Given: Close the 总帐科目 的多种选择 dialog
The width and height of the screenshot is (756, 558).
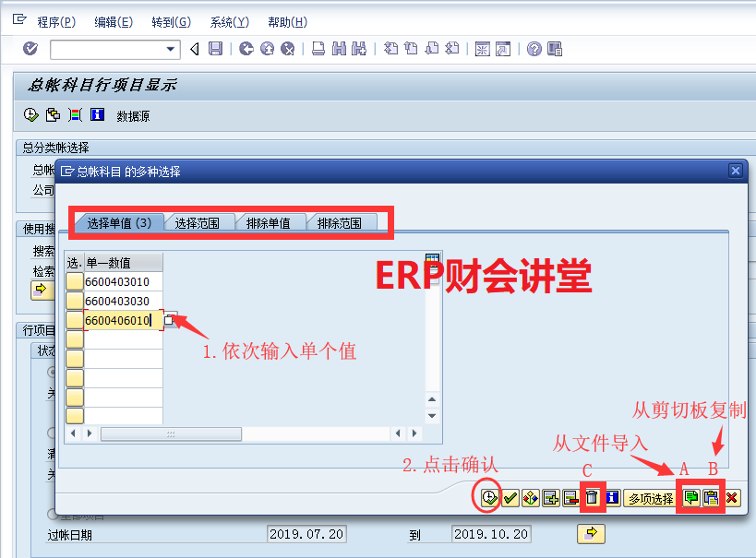Looking at the screenshot, I should click(x=736, y=171).
